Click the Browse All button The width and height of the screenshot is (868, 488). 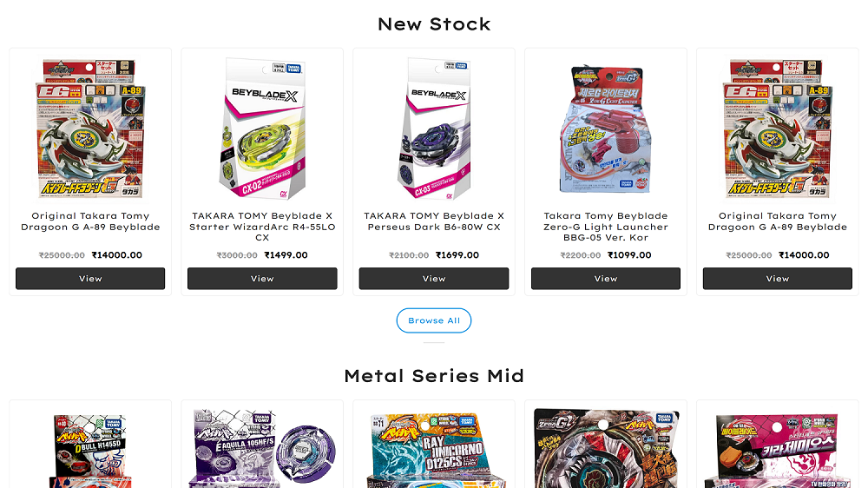434,320
